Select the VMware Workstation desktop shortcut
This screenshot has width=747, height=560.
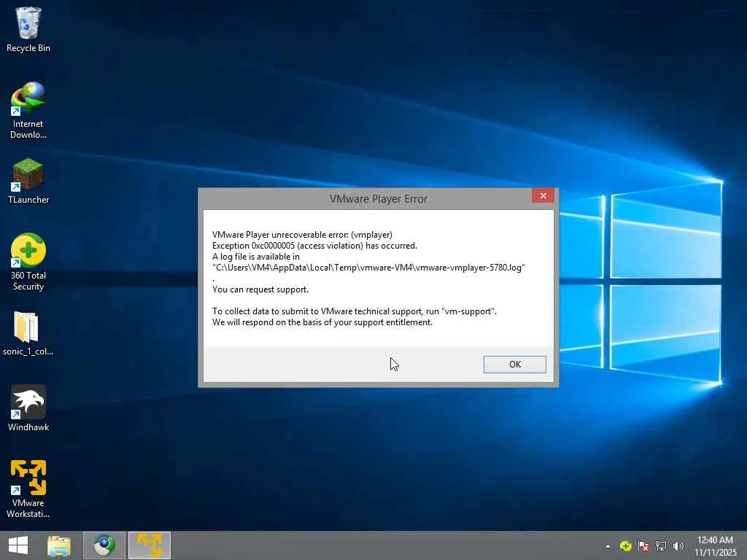click(x=28, y=489)
